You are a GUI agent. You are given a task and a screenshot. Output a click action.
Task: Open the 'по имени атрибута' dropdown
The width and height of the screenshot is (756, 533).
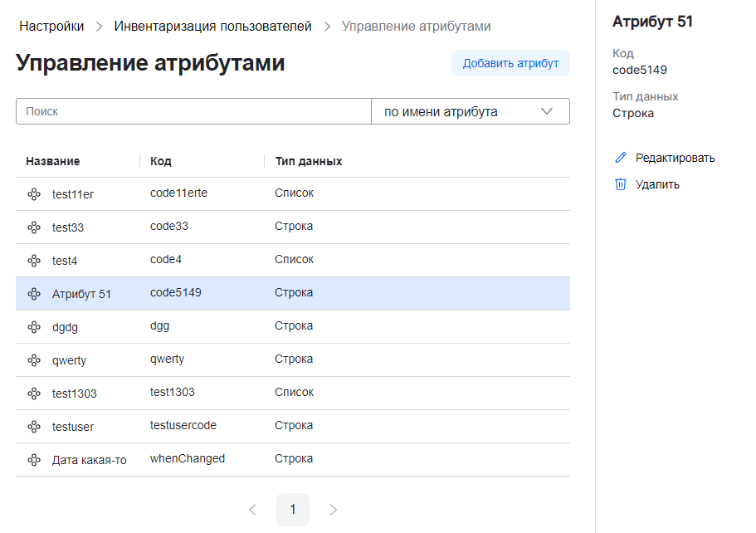tap(470, 112)
